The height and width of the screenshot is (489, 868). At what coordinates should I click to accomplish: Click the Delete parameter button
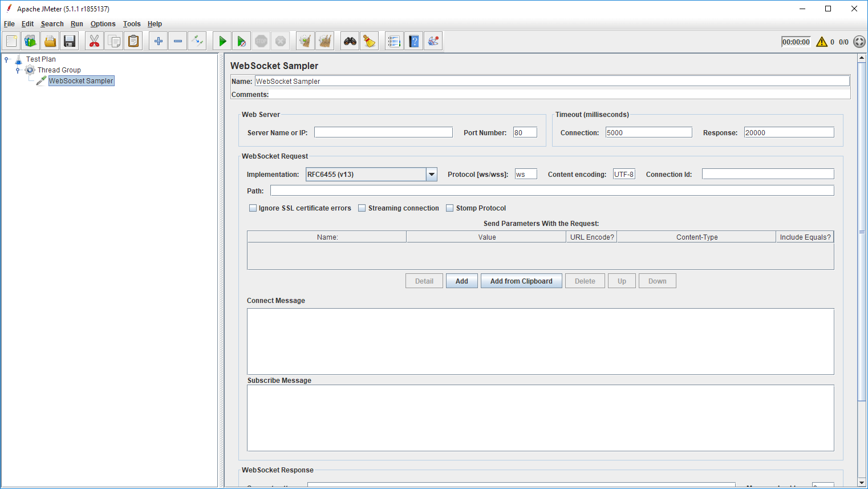click(585, 281)
